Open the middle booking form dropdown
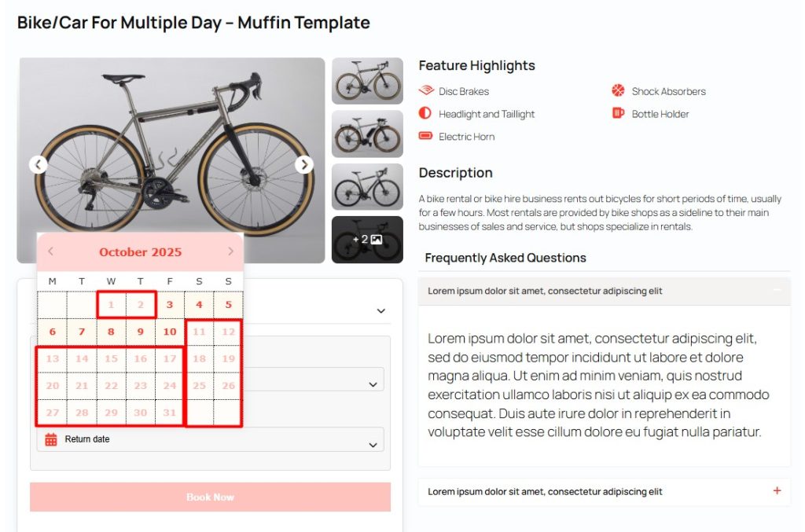Screen dimensions: 805x532 coord(374,385)
